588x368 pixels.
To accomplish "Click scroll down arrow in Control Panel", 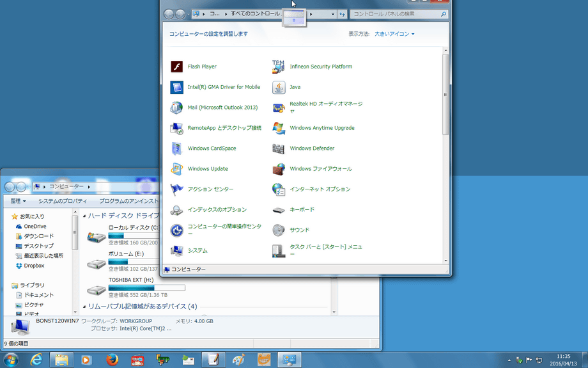I will click(445, 260).
